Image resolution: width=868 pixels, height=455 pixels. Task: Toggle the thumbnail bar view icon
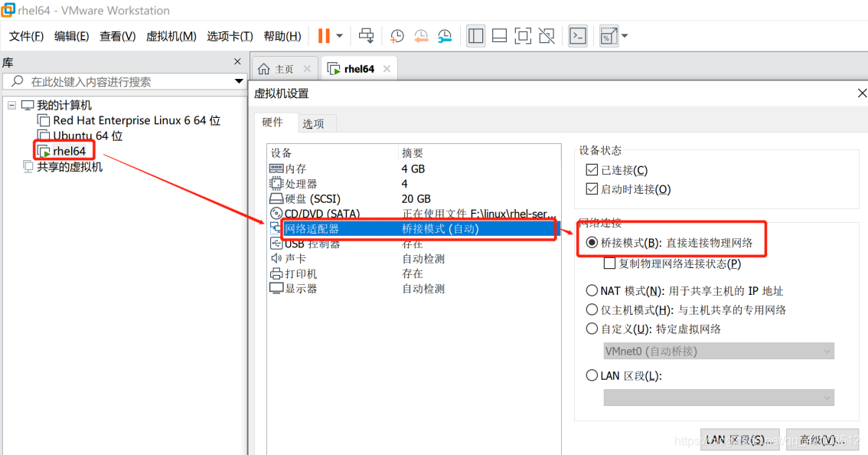(x=499, y=36)
